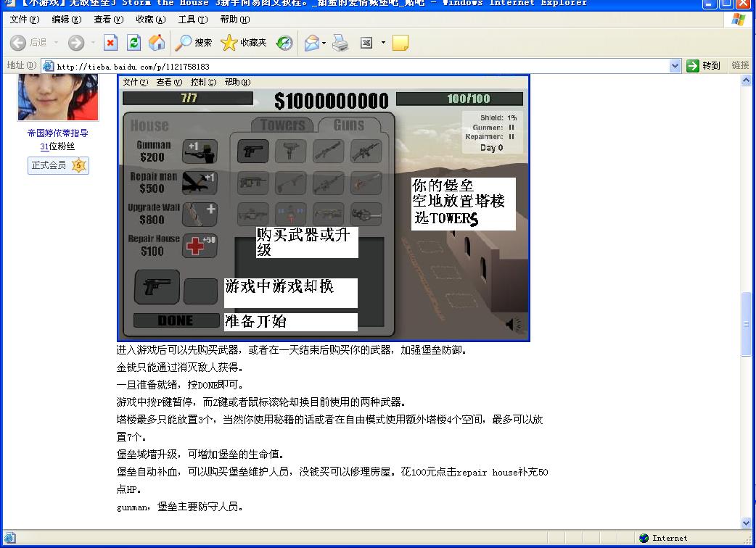The image size is (756, 548).
Task: Select third gun in second row
Action: (x=329, y=183)
